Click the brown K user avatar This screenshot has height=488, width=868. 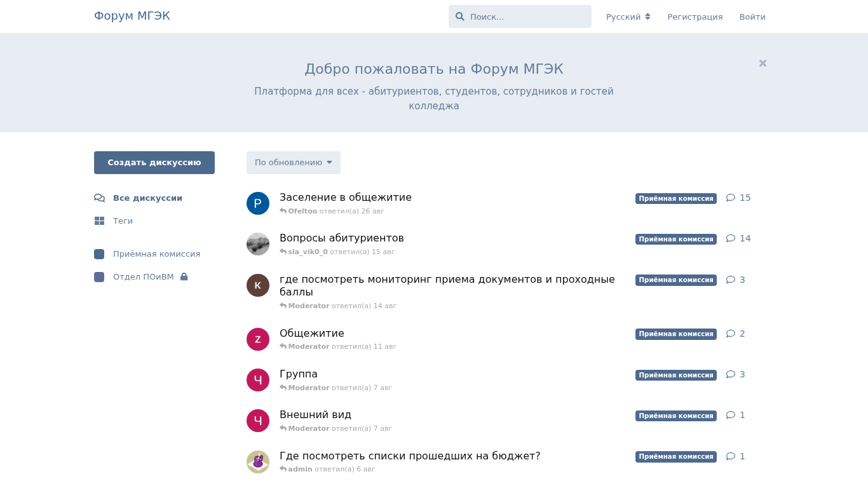coord(258,285)
